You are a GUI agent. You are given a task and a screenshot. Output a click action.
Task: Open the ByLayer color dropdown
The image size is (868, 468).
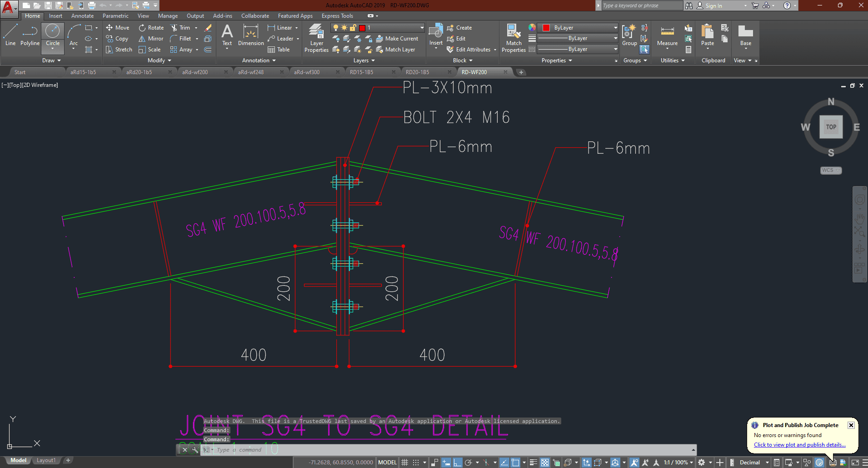click(x=578, y=28)
